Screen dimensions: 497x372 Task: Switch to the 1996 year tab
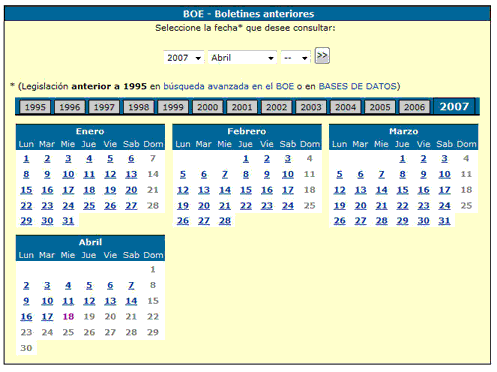pyautogui.click(x=70, y=107)
